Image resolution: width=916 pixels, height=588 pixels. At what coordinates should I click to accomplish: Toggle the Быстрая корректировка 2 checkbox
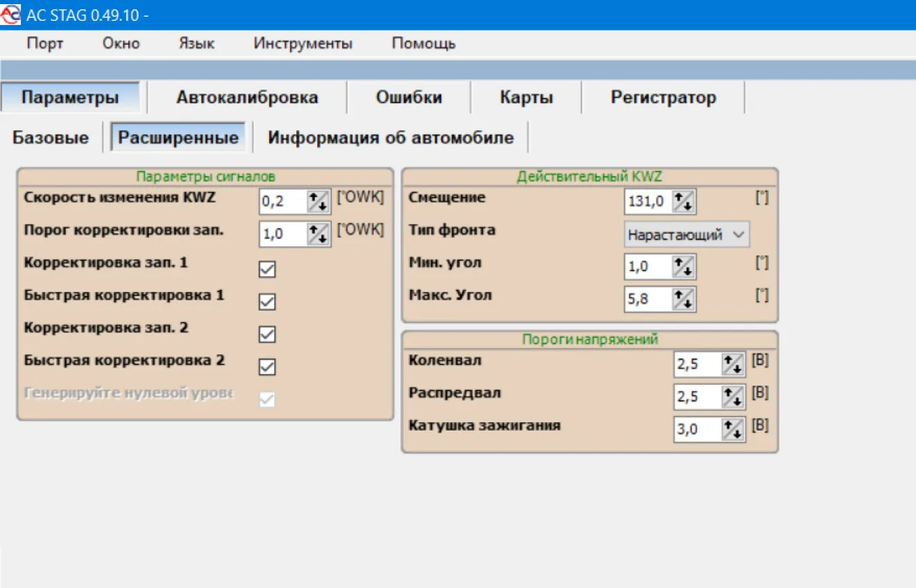tap(267, 366)
